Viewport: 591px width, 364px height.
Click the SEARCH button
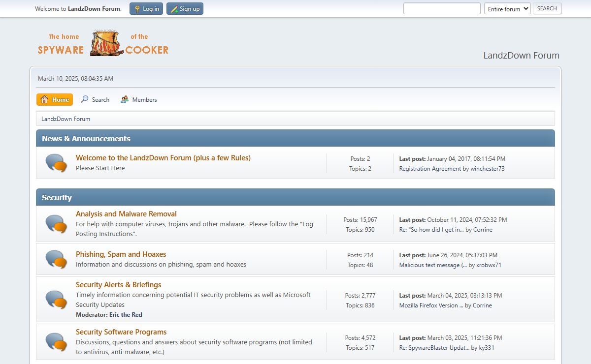pyautogui.click(x=547, y=8)
